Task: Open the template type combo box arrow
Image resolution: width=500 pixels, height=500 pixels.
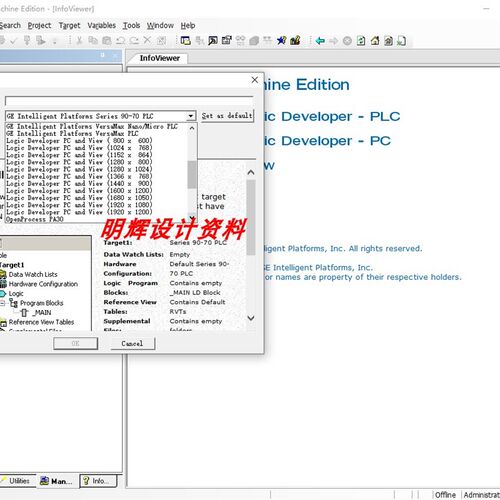Action: click(191, 116)
